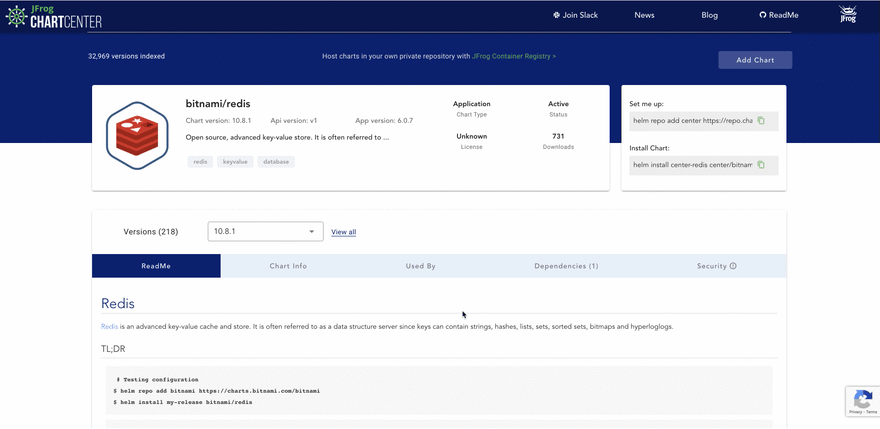This screenshot has width=880, height=429.
Task: Open the Used By tab
Action: point(420,266)
